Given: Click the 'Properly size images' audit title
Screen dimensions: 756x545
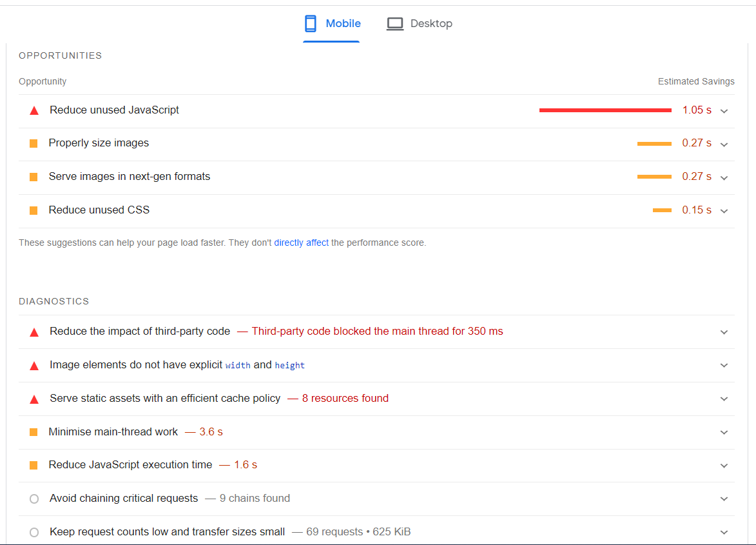Looking at the screenshot, I should point(99,143).
